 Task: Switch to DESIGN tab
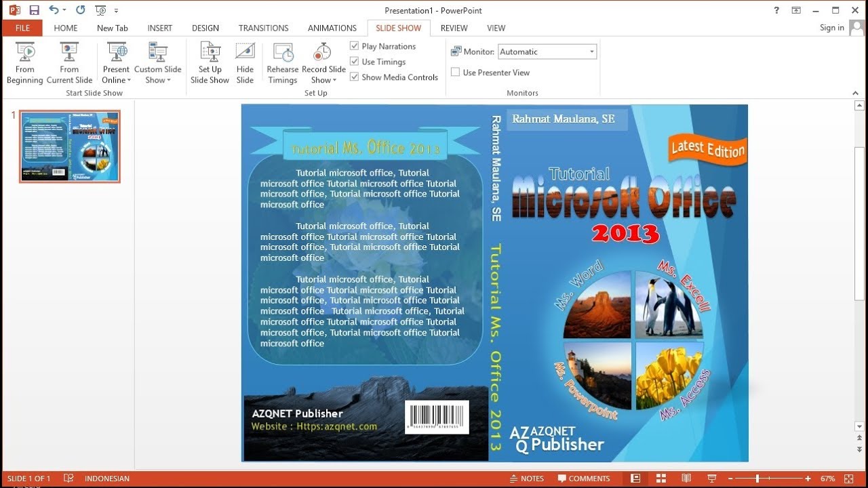coord(205,28)
